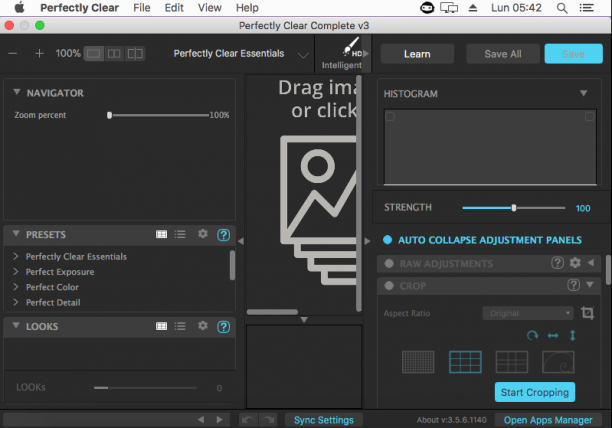This screenshot has width=612, height=428.
Task: Open the Perfectly Clear app menu
Action: [x=79, y=8]
